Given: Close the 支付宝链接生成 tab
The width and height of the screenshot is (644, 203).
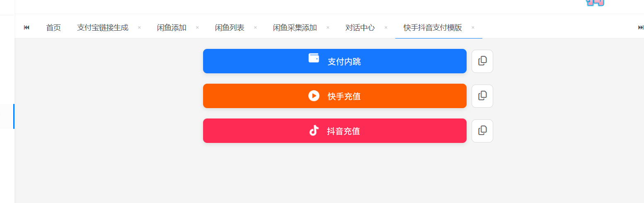Looking at the screenshot, I should click(x=139, y=28).
